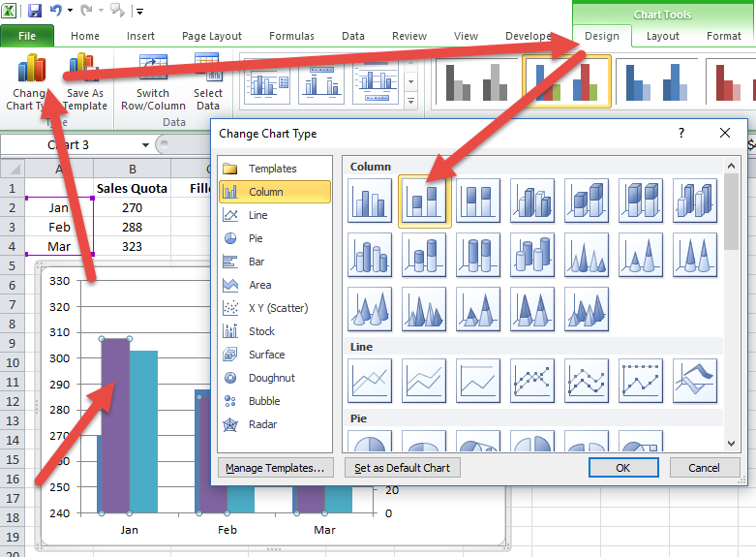Choose the 3-D Line chart icon
756x557 pixels.
[695, 381]
